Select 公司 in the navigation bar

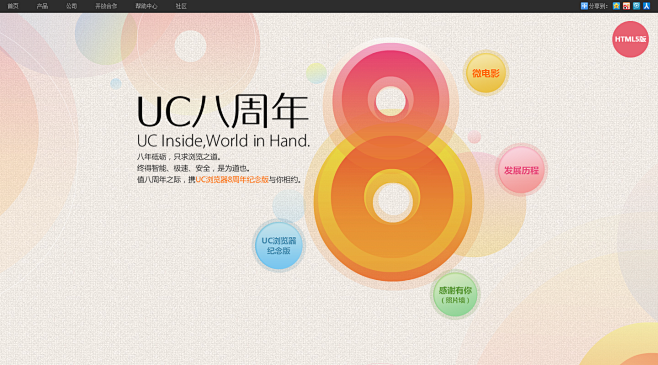[71, 6]
